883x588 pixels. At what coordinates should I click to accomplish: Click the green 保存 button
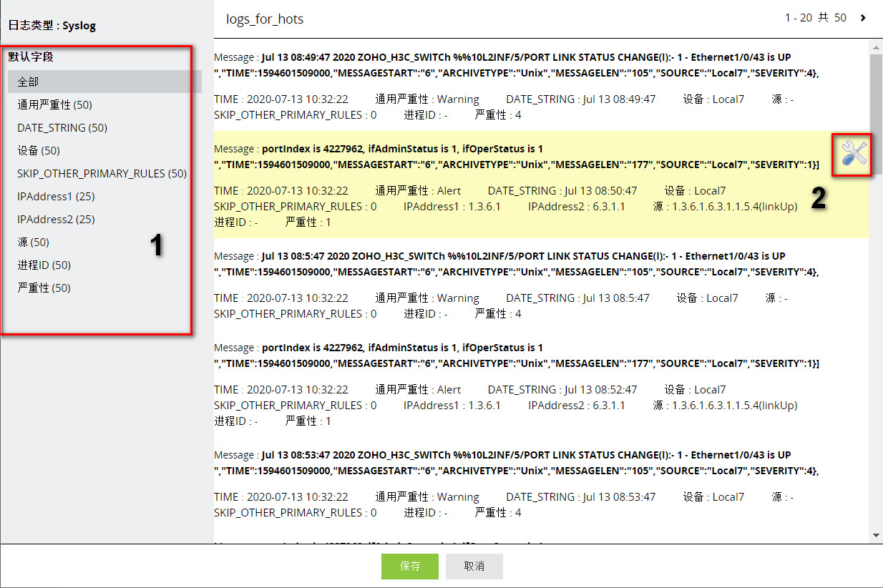click(410, 566)
